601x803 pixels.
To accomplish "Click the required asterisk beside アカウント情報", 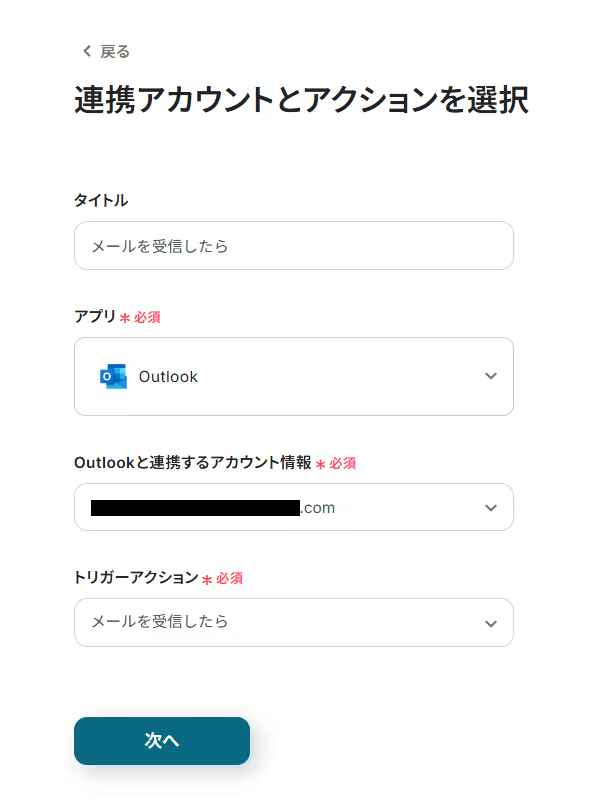I will coord(321,464).
